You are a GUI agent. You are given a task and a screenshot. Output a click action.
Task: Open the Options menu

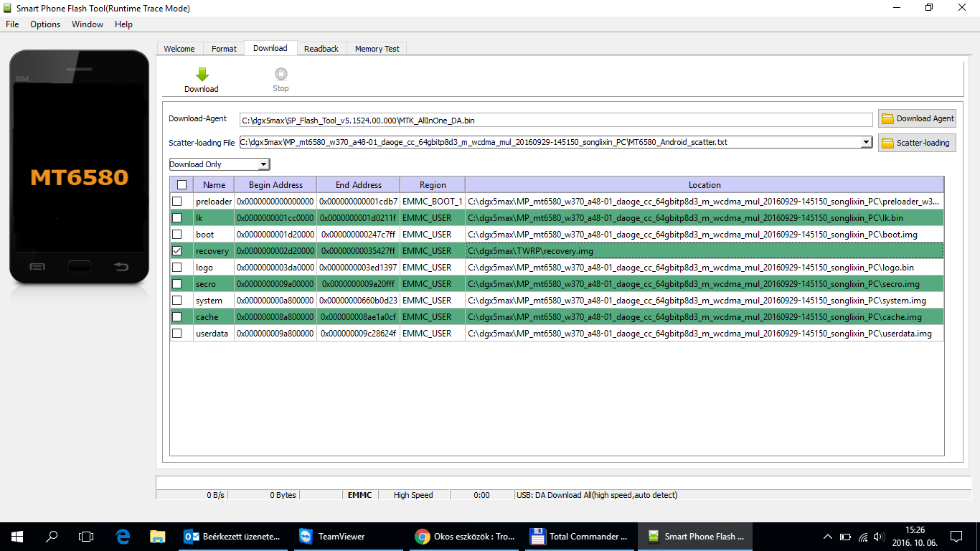click(45, 24)
